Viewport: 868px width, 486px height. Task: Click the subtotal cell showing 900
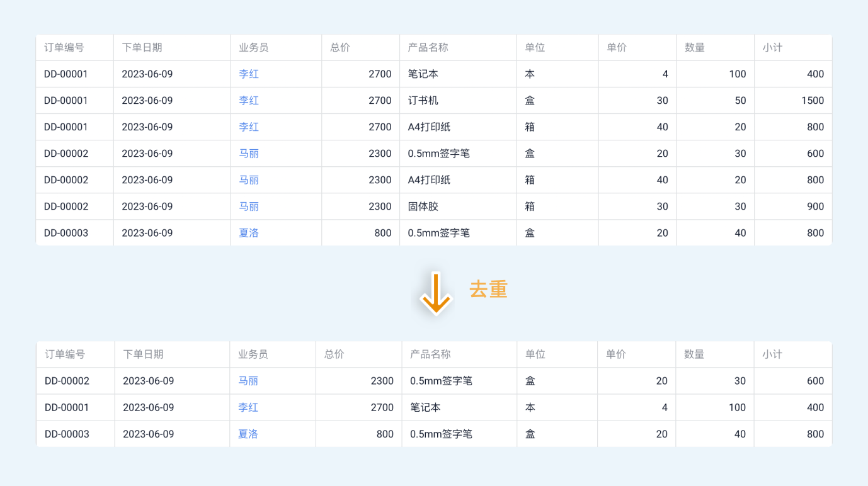(x=815, y=206)
